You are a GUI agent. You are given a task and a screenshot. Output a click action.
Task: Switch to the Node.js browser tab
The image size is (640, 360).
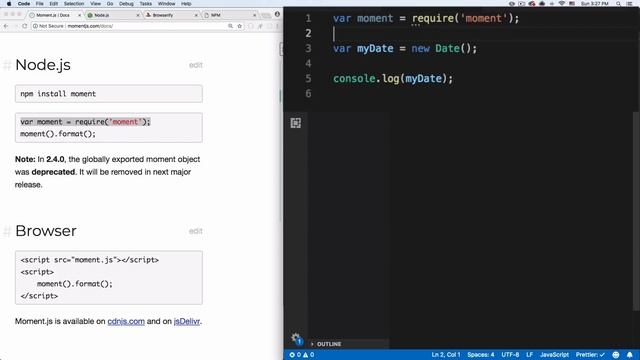coord(112,15)
